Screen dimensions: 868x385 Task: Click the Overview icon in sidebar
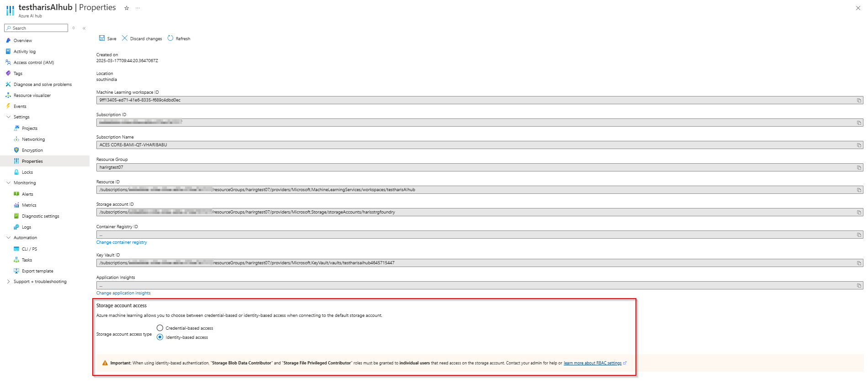pyautogui.click(x=8, y=40)
